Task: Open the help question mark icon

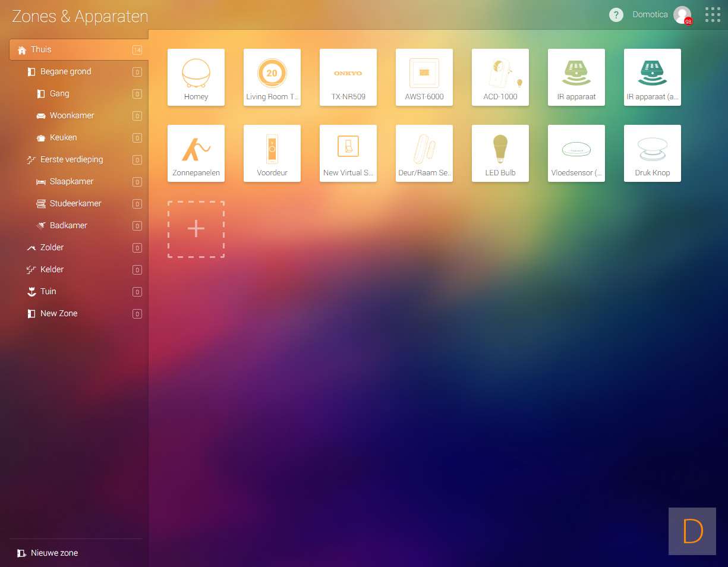Action: 616,15
